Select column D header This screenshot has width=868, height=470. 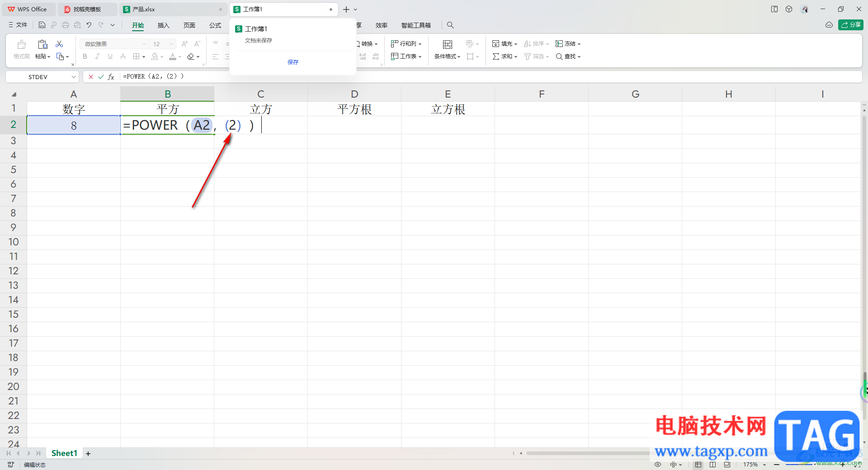point(354,94)
